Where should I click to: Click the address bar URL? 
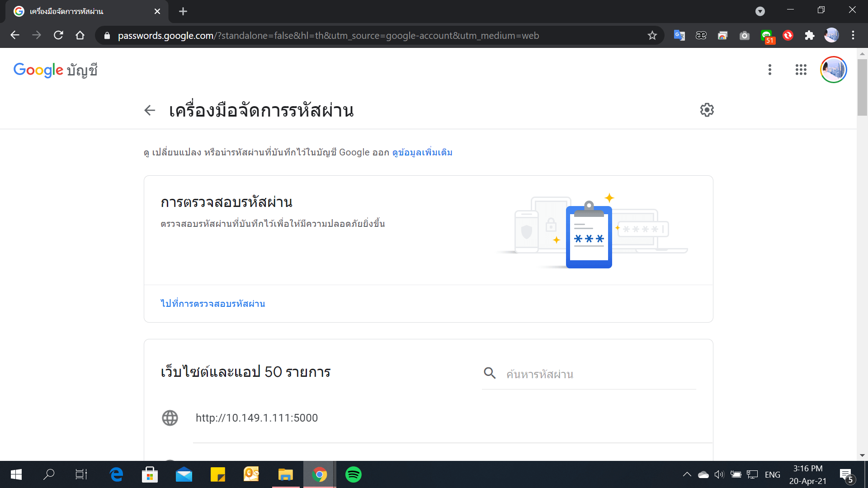328,36
